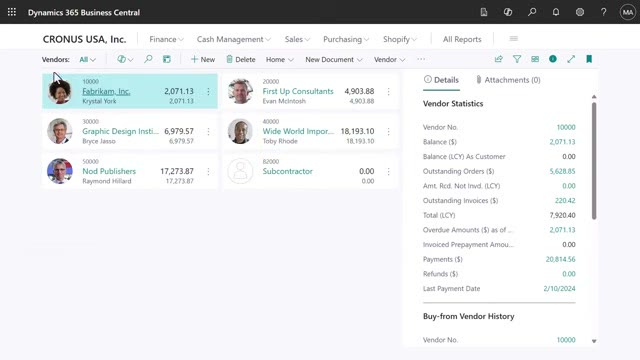Drill into Outstanding Invoices value 220.42
This screenshot has height=360, width=640.
coord(565,201)
